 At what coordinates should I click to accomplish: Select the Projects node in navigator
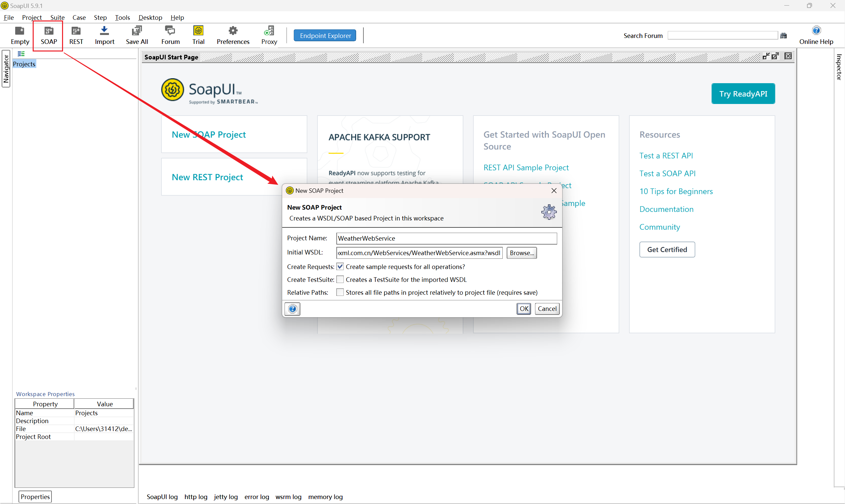[x=24, y=64]
